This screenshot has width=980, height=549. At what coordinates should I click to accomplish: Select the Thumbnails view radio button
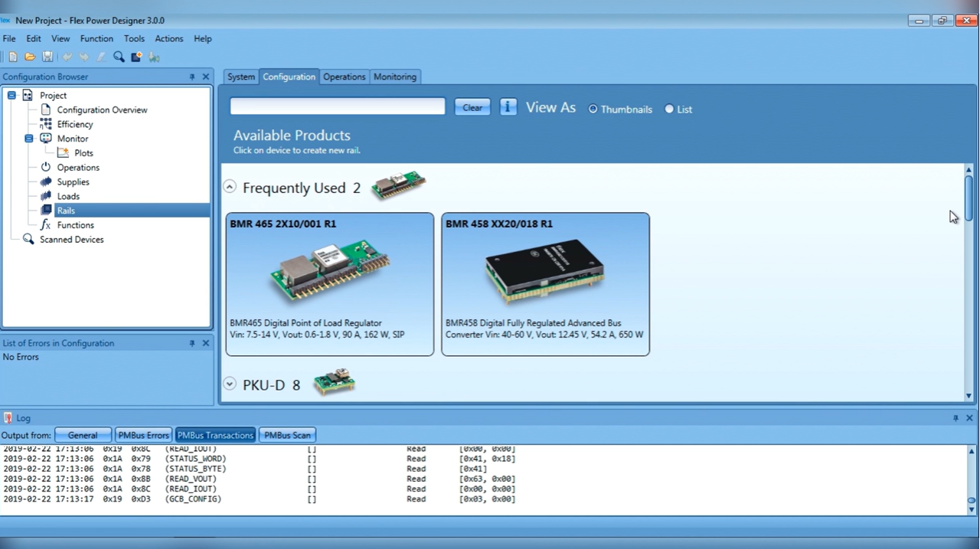pyautogui.click(x=593, y=109)
